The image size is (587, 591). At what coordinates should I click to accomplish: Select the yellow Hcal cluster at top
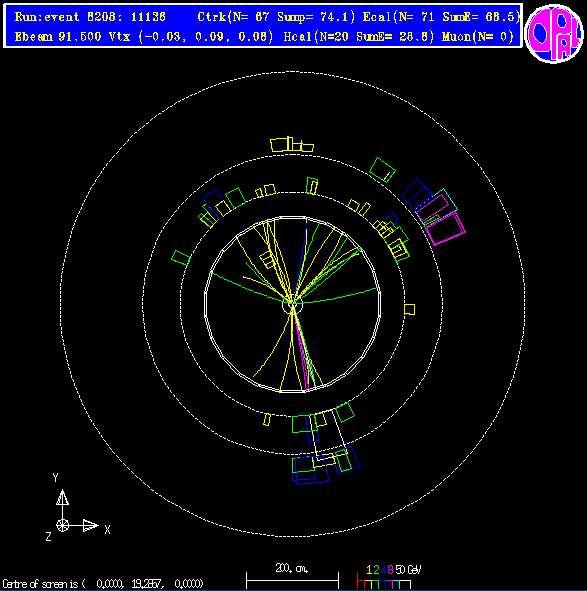click(x=292, y=144)
